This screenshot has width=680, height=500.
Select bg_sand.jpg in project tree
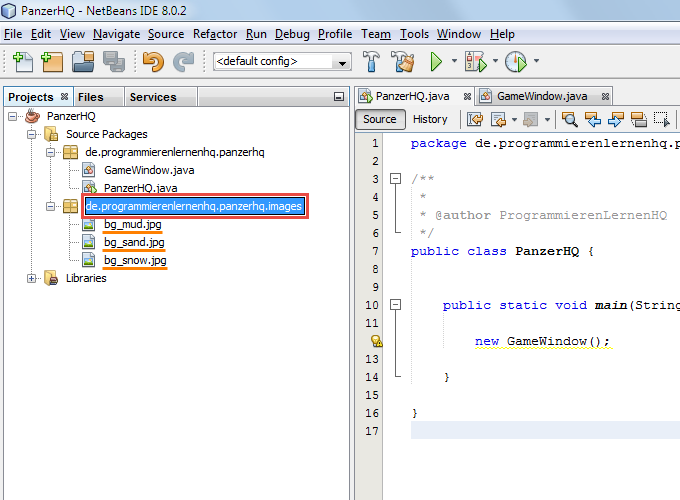tap(134, 242)
